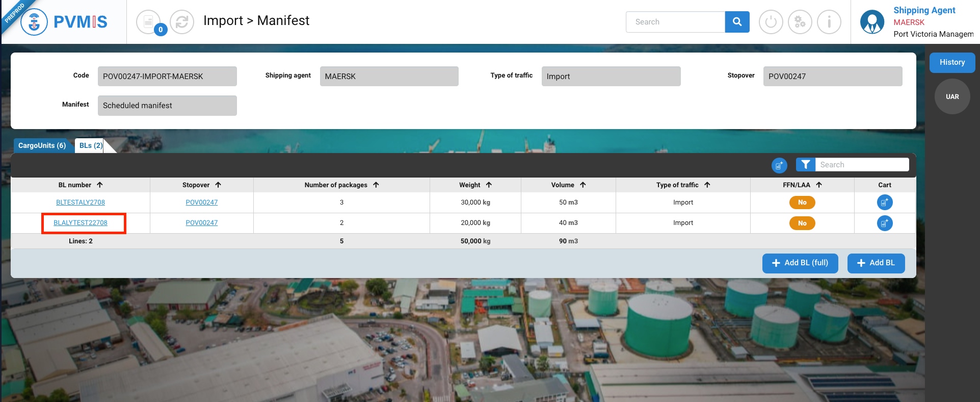The width and height of the screenshot is (980, 402).
Task: Click the refresh arrows icon
Action: coord(182,22)
